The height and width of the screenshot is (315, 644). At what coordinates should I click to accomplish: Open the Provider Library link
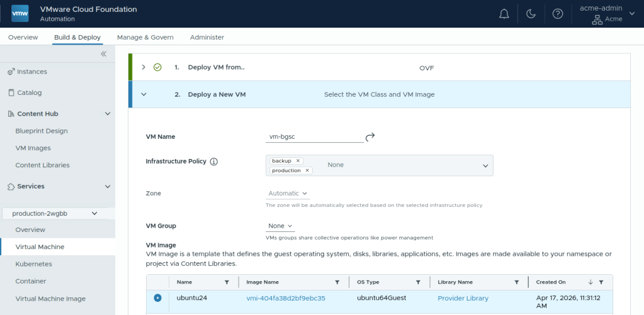click(463, 298)
